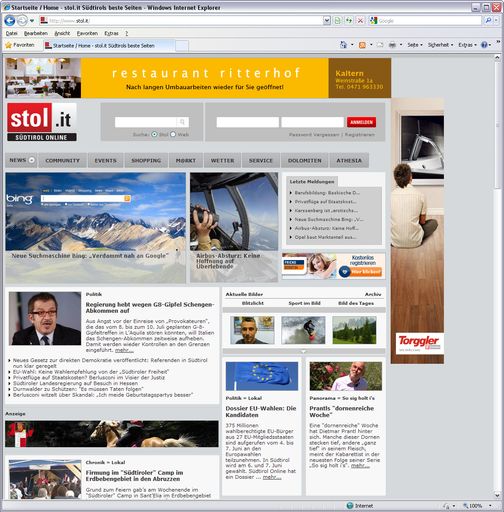Screen dimensions: 504x512
Task: Open the Home icon dropdown arrow
Action: coord(352,45)
